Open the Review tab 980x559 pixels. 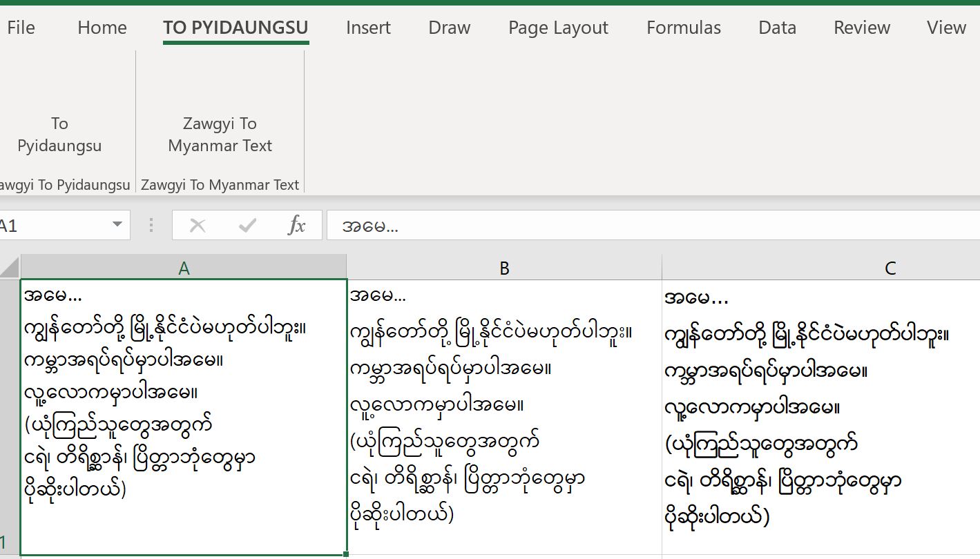click(861, 28)
